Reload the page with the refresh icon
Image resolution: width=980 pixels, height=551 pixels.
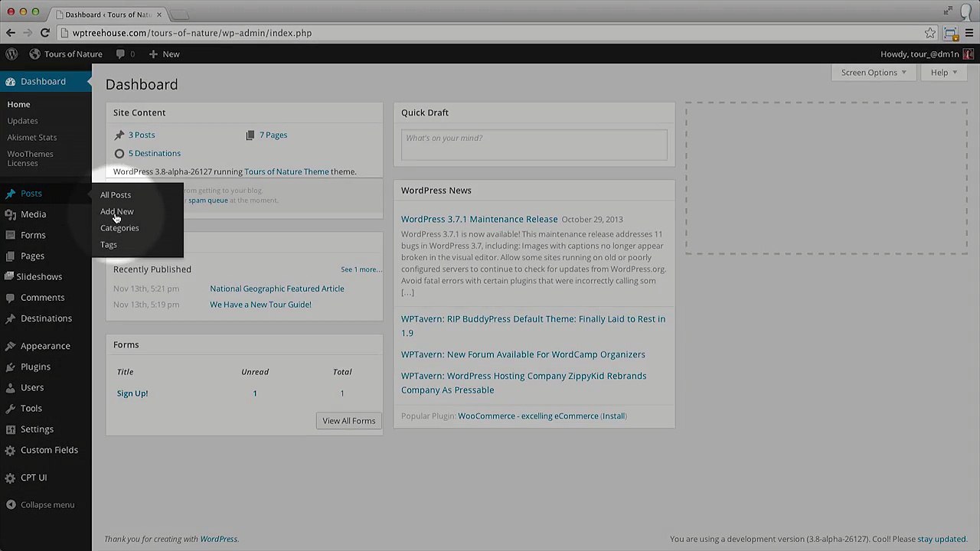click(x=45, y=33)
